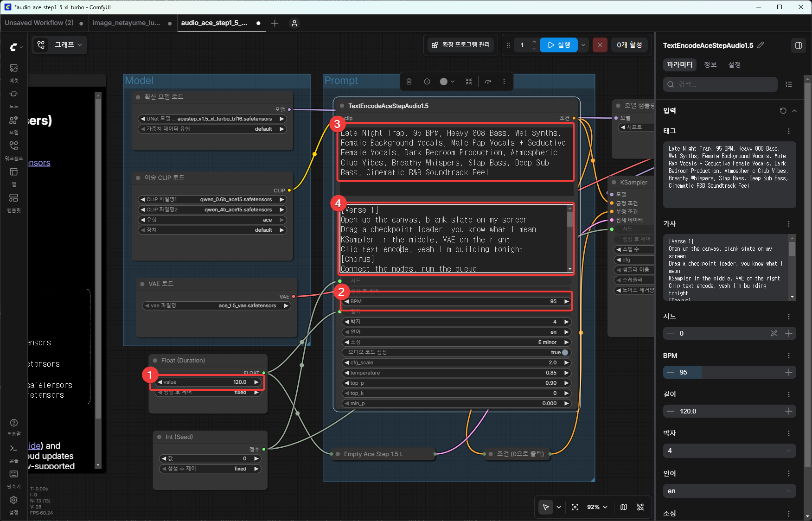Screen dimensions: 812x521
Task: Collapse the Float (Duration) node
Action: tap(155, 360)
